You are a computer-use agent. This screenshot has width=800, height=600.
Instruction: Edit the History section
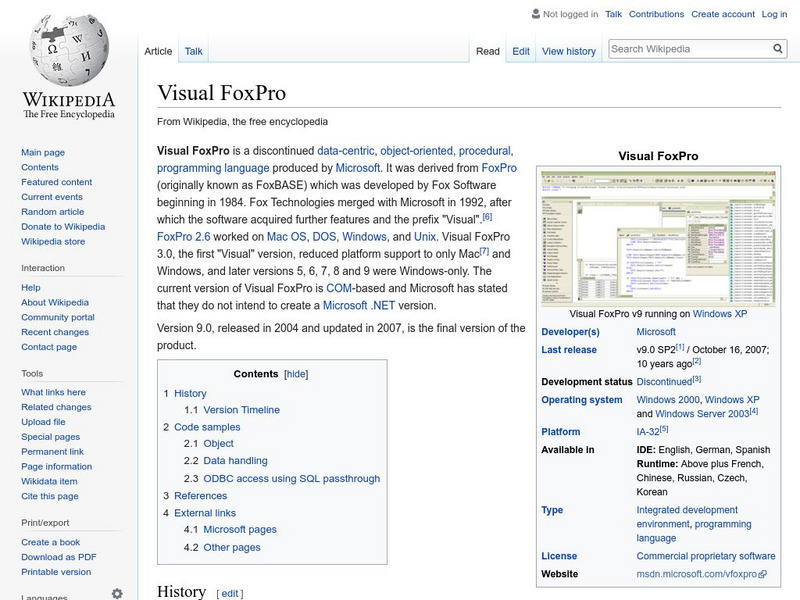click(x=228, y=591)
